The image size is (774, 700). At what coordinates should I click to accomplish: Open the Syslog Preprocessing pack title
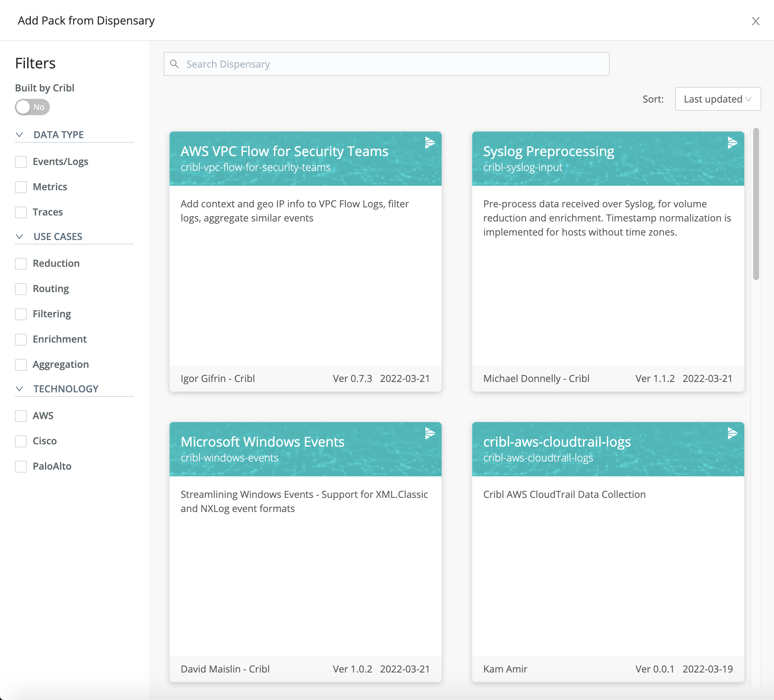tap(548, 151)
